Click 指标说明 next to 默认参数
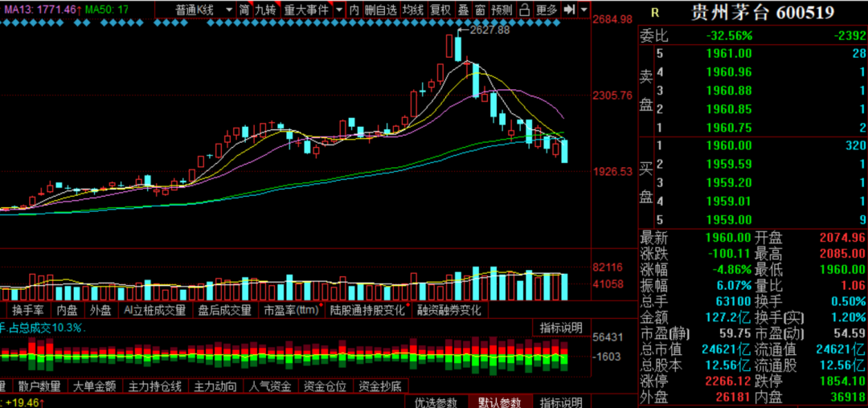868x408 pixels. 561,402
